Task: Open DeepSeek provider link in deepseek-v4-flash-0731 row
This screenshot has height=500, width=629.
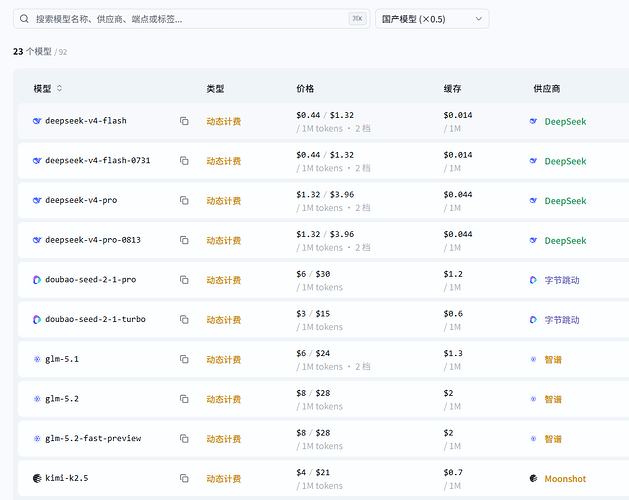Action: [565, 161]
